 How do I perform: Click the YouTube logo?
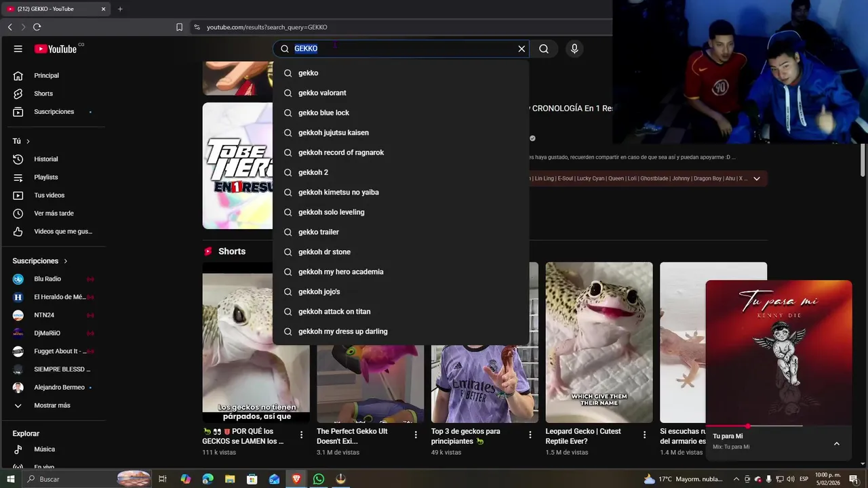coord(56,49)
